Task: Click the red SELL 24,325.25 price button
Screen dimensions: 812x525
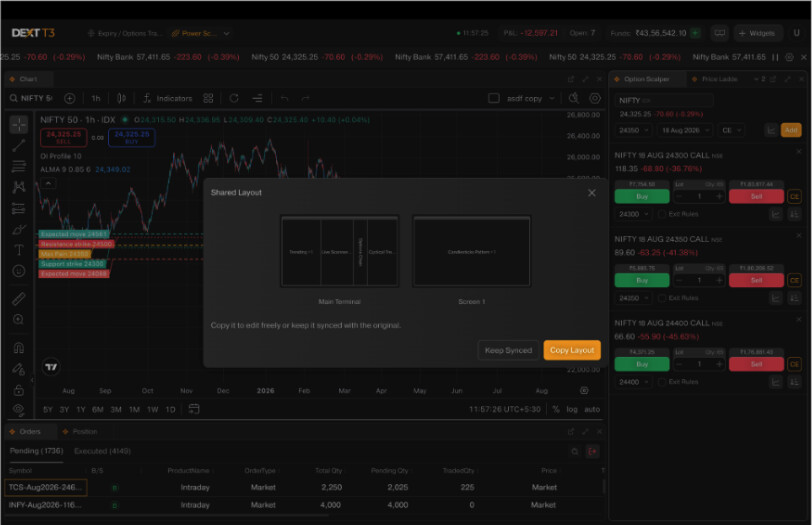Action: click(63, 137)
